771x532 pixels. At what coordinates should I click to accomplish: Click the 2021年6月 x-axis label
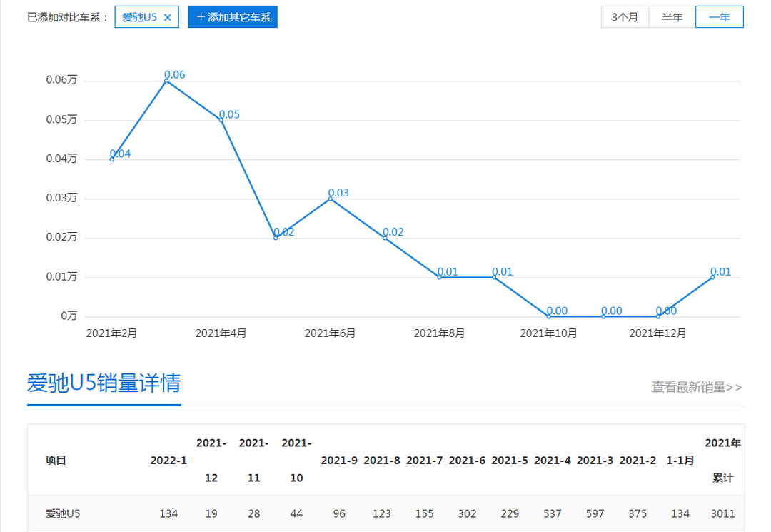(x=330, y=333)
